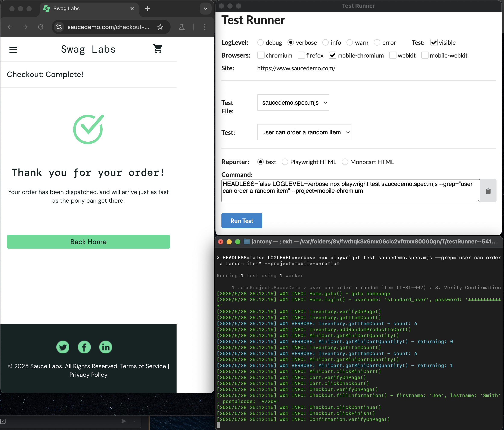
Task: Click the Swag Labs logo text
Action: (x=88, y=49)
